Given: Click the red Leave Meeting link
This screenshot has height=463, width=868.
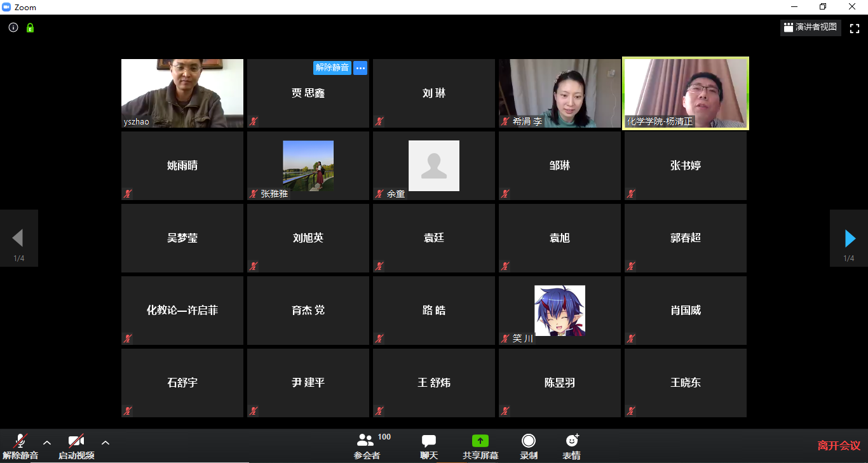Looking at the screenshot, I should coord(839,446).
